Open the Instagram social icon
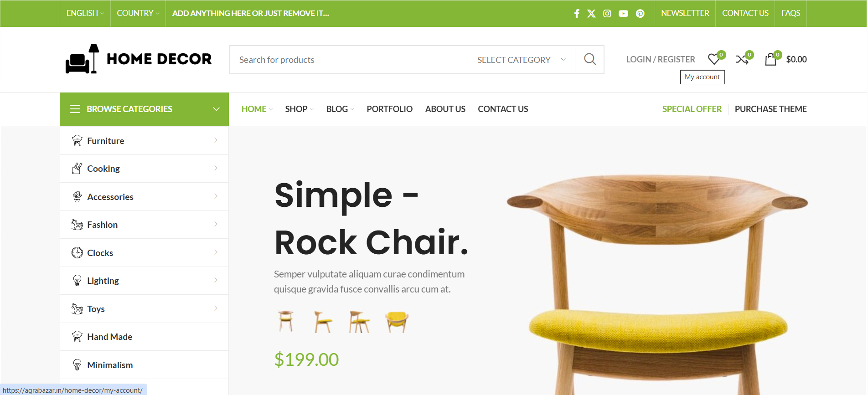The image size is (868, 395). click(607, 14)
